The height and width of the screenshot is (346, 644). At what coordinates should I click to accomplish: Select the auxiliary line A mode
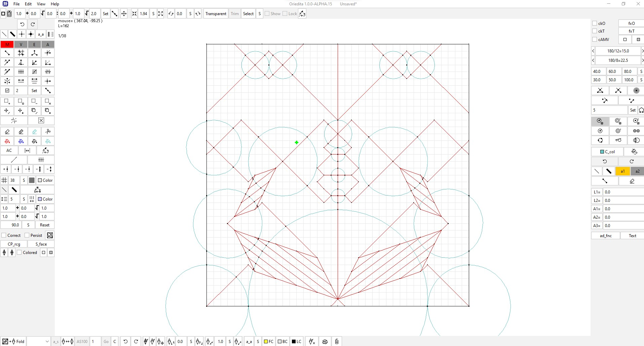point(48,44)
